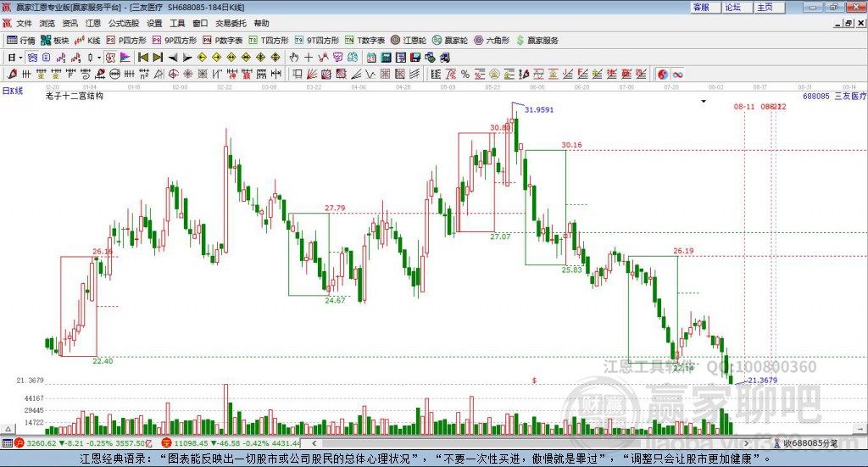Click the 论坛 forum button

pos(738,7)
